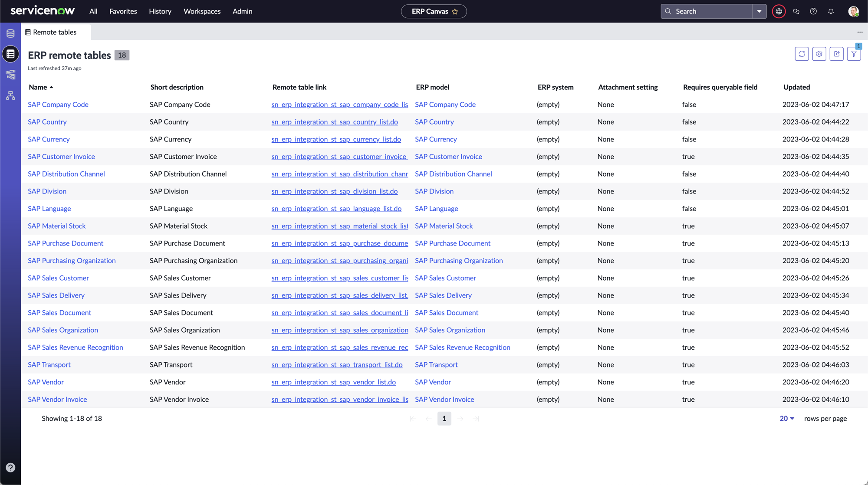Sort by the Updated column header
Screen dimensions: 868x485
[x=796, y=87]
